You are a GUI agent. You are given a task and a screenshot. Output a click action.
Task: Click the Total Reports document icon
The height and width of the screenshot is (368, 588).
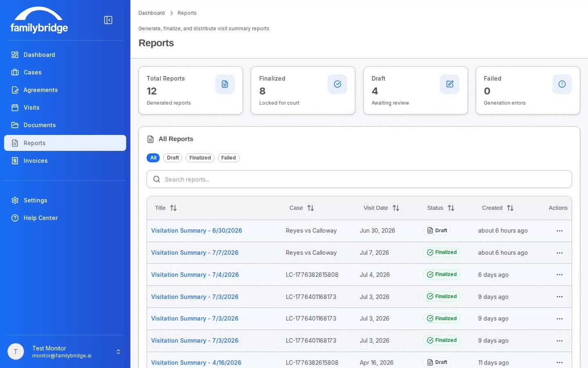coord(225,84)
